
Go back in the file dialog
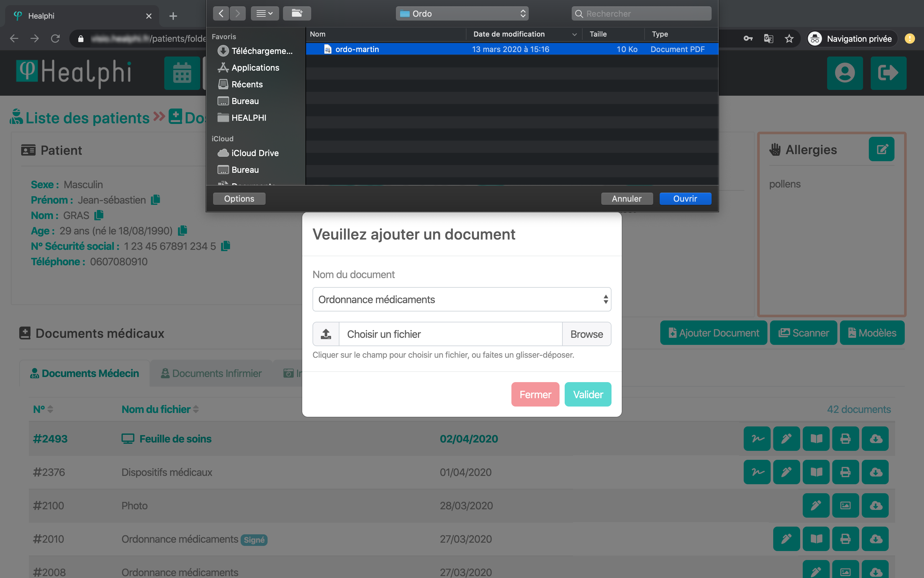click(x=221, y=13)
